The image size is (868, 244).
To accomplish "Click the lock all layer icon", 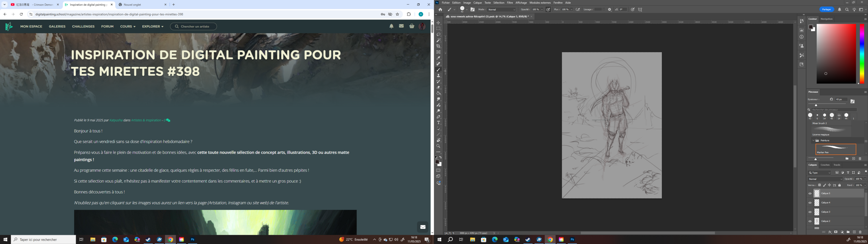I will point(840,185).
